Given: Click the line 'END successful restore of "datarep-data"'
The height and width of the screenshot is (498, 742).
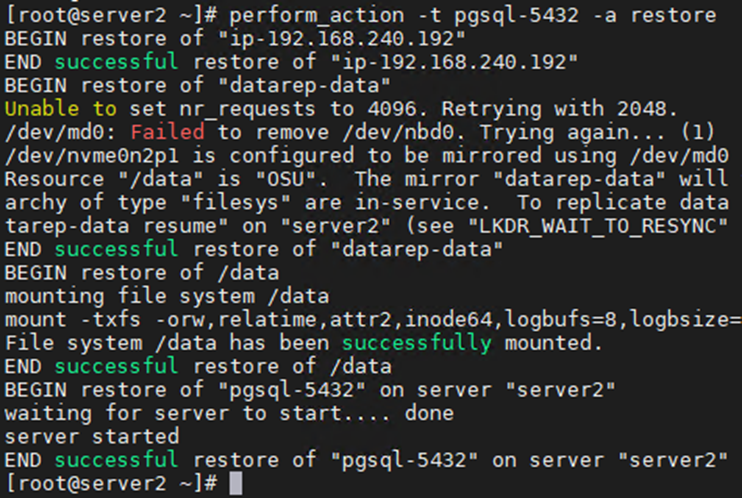Looking at the screenshot, I should [254, 249].
